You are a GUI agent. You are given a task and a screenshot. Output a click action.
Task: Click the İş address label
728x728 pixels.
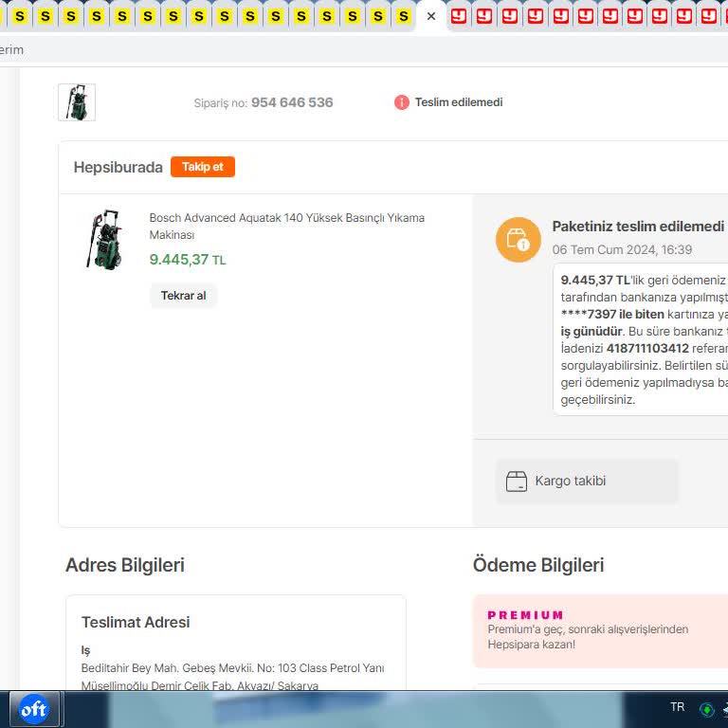[x=86, y=650]
